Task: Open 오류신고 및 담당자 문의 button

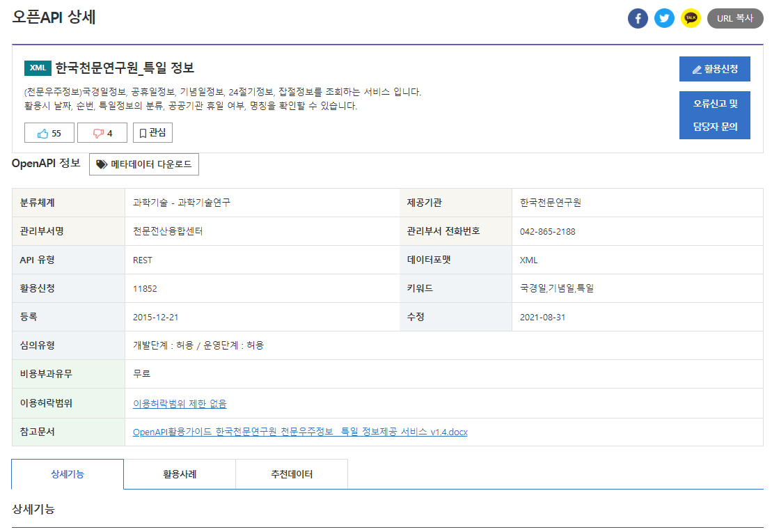Action: click(714, 116)
